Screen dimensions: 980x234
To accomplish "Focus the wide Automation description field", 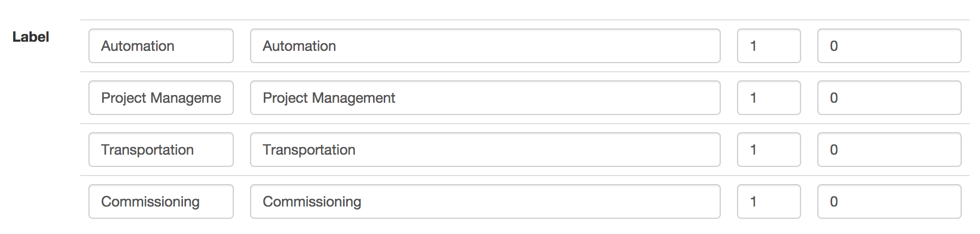I will coord(485,46).
